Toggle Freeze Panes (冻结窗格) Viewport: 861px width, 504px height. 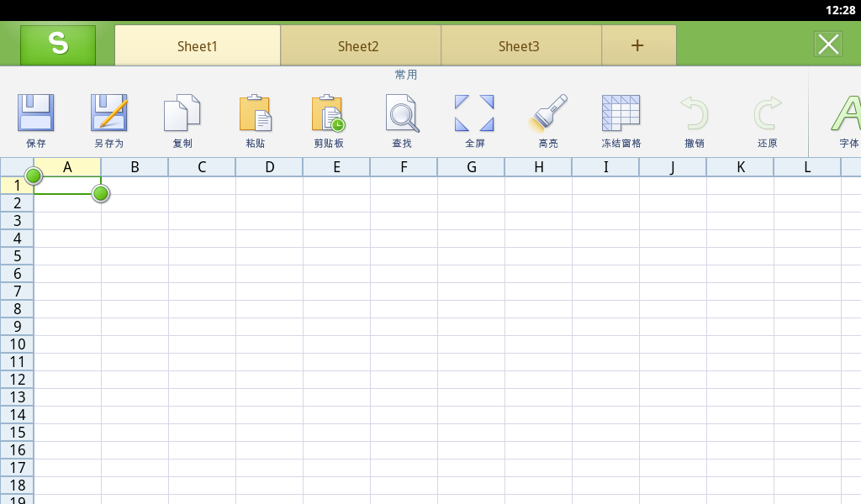[x=621, y=114]
